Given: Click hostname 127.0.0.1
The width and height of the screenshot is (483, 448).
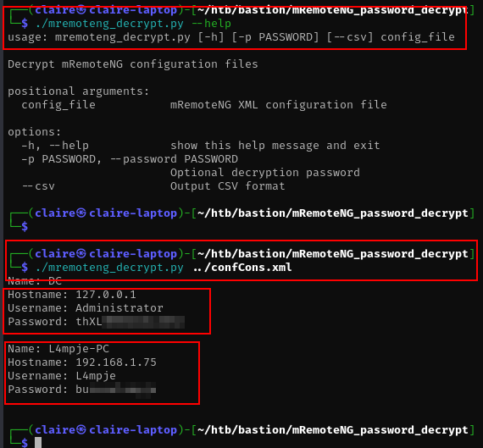Looking at the screenshot, I should (x=106, y=295).
